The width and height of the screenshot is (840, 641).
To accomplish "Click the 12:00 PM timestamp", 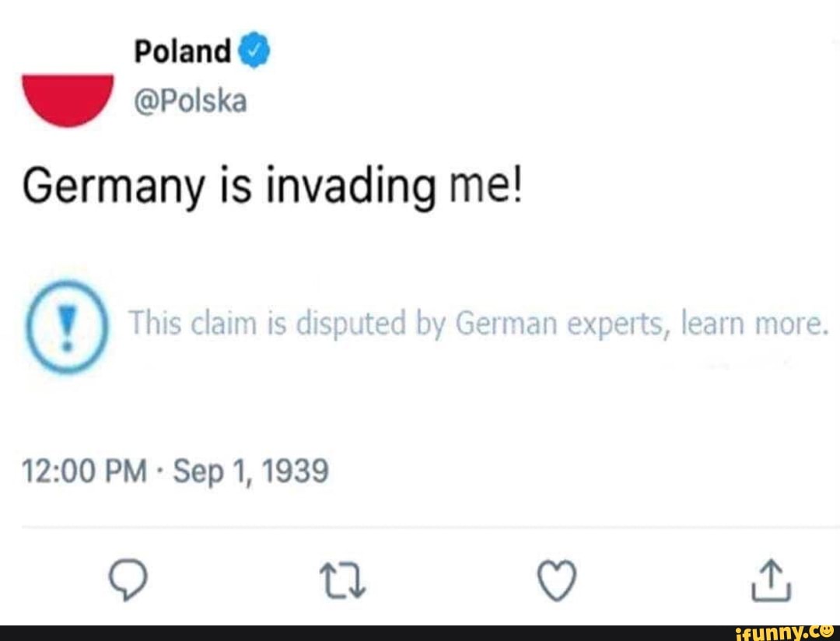I will [x=84, y=471].
